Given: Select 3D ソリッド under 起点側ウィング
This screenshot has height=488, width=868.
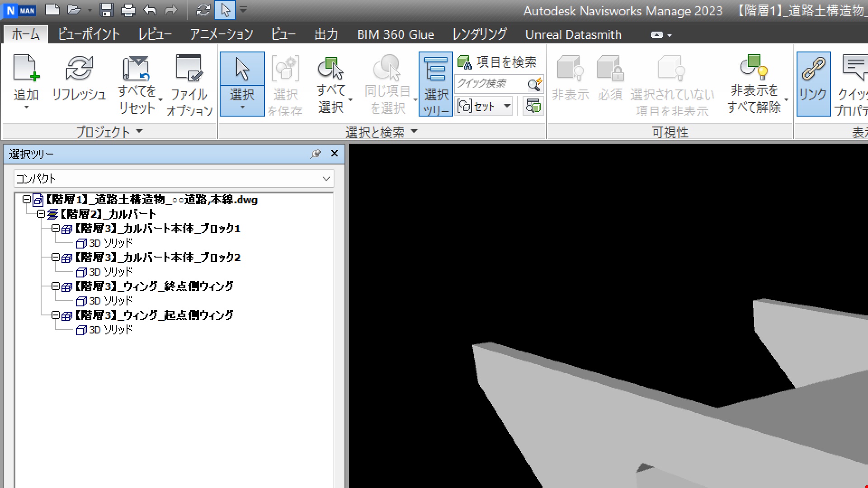Looking at the screenshot, I should 111,330.
